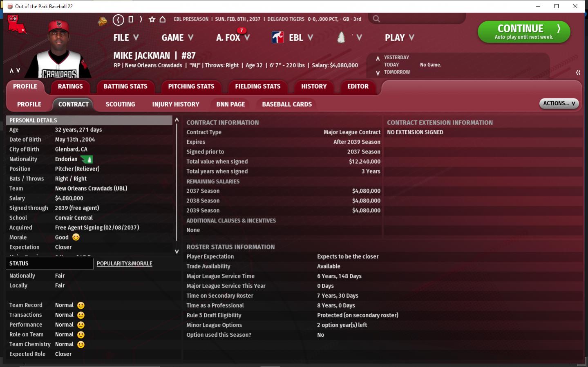Click the magnifier search icon
Screen dimensions: 588x367
376,19
